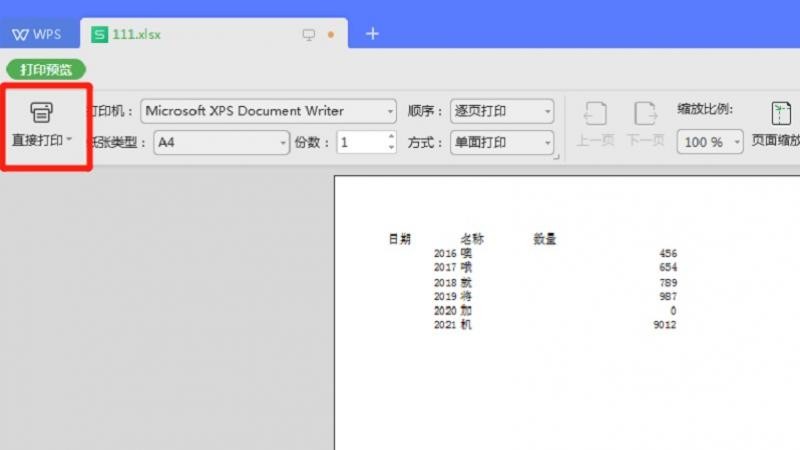Click the 上一页 previous page icon
This screenshot has height=450, width=800.
[594, 113]
